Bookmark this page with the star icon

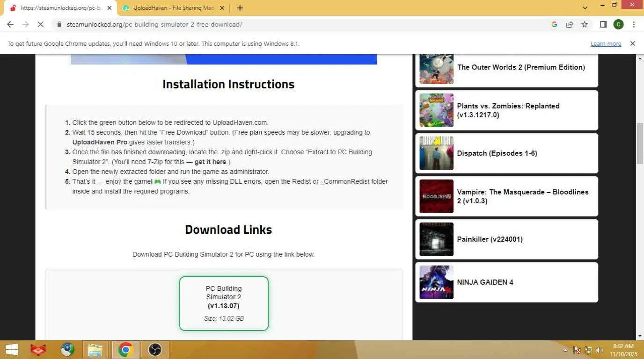[585, 24]
